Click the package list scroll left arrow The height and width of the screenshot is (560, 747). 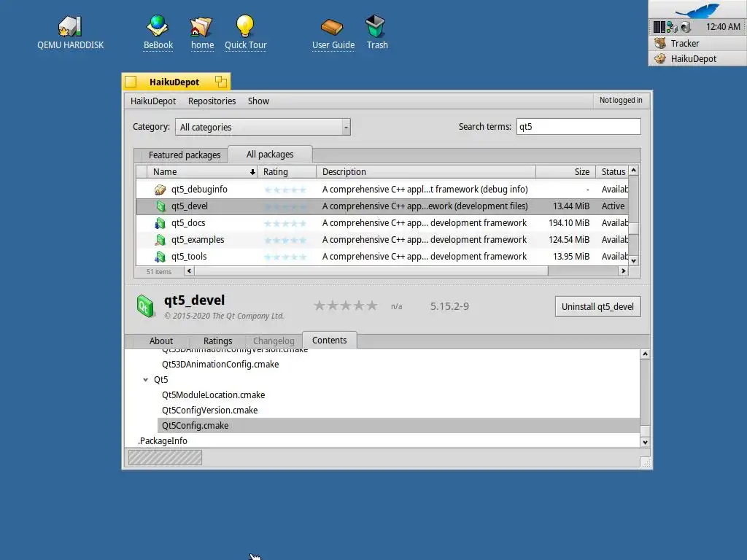point(189,271)
